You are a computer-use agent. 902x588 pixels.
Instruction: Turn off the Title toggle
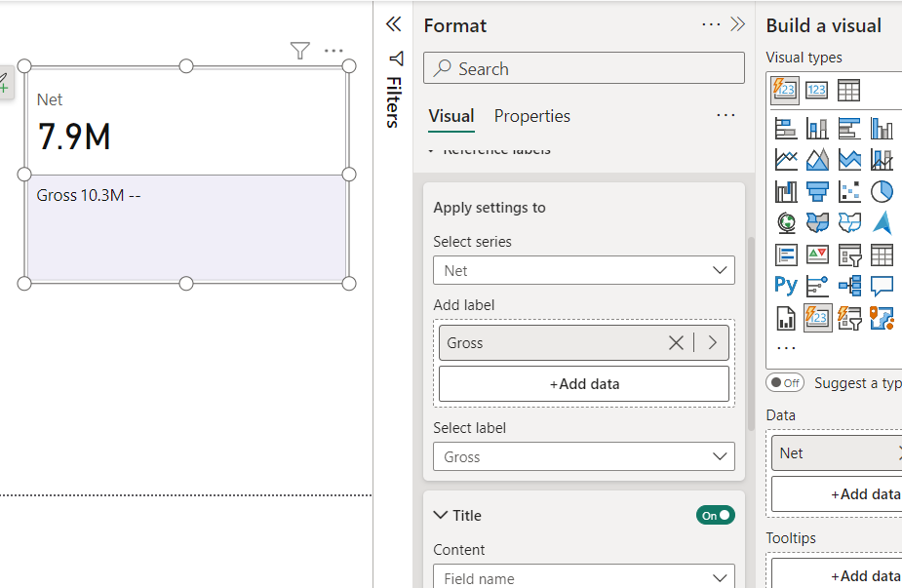tap(715, 516)
